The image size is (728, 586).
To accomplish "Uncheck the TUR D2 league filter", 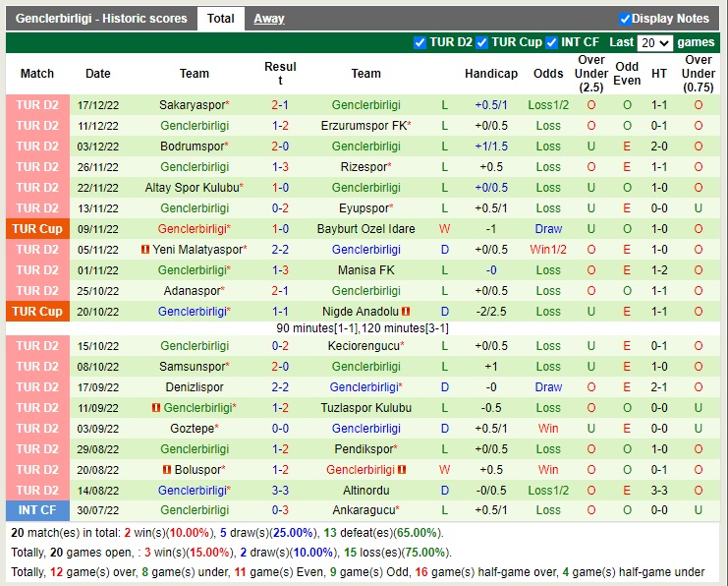I will click(x=420, y=42).
